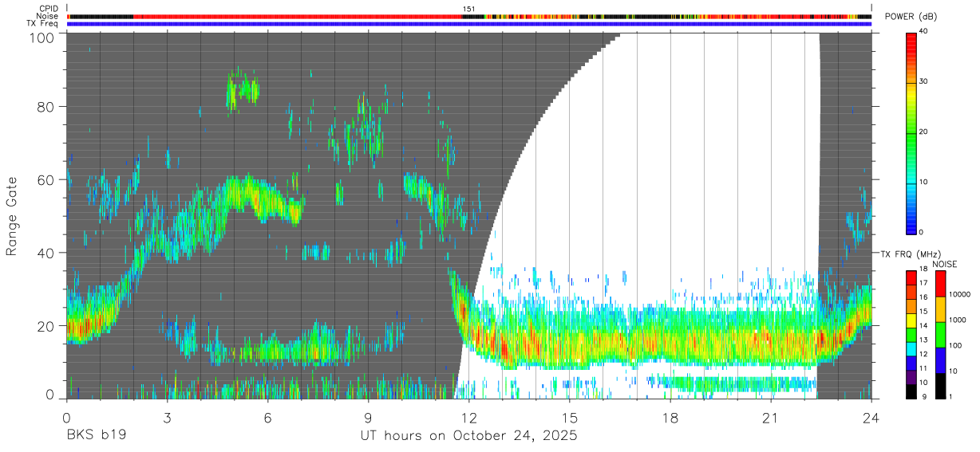This screenshot has height=452, width=980.
Task: Click range gate 60 axis label
Action: pyautogui.click(x=46, y=180)
